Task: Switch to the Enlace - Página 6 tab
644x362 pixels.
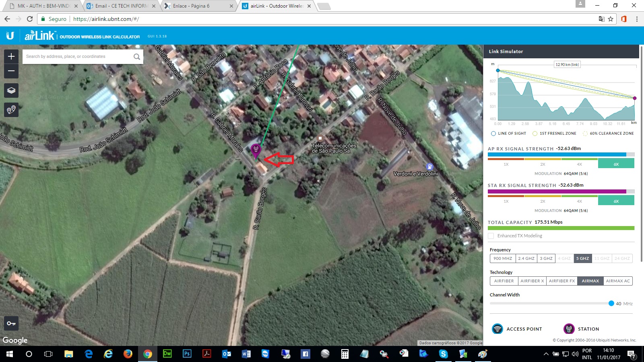Action: [198, 6]
